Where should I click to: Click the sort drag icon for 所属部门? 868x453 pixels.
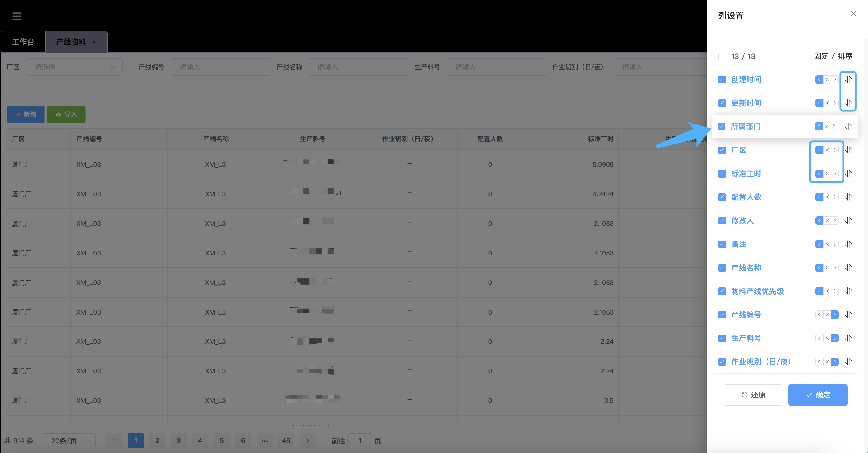click(x=847, y=126)
